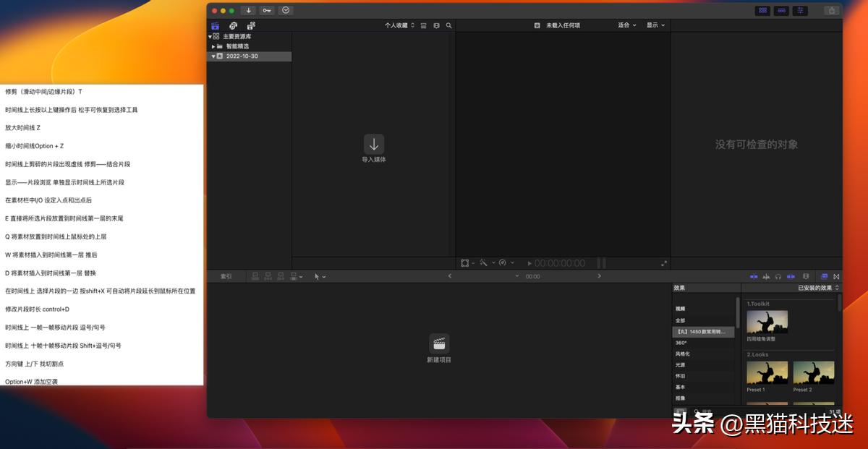
Task: Click the browser search magnifier icon
Action: pos(448,25)
